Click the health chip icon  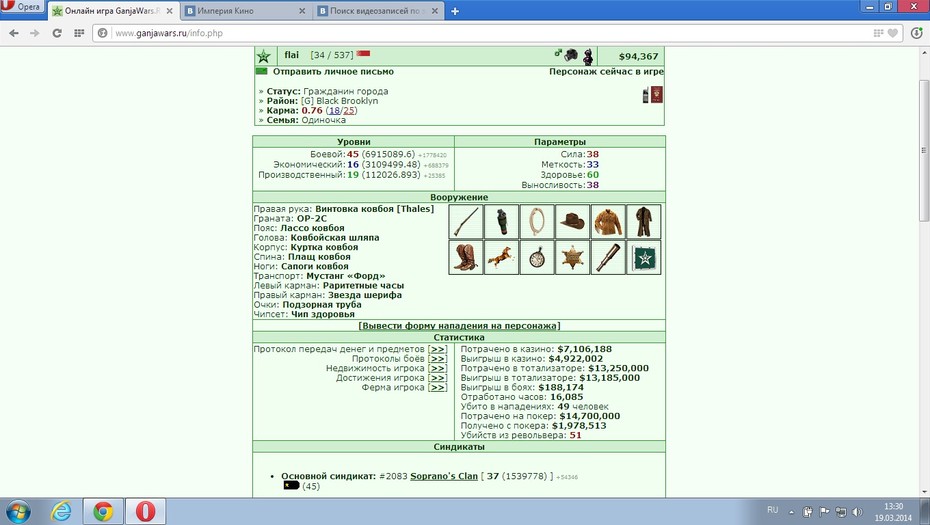click(644, 257)
